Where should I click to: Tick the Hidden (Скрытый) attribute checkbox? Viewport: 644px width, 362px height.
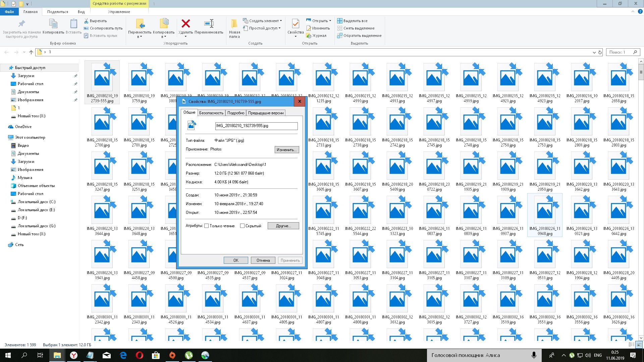click(x=242, y=226)
